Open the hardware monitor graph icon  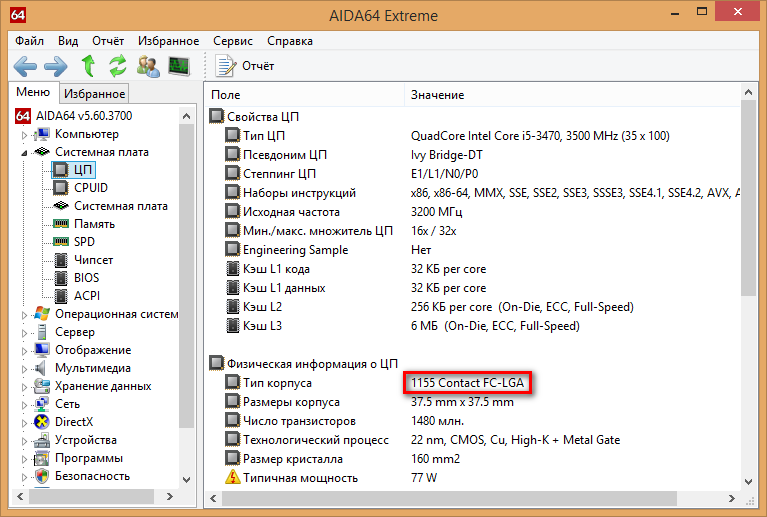point(179,66)
